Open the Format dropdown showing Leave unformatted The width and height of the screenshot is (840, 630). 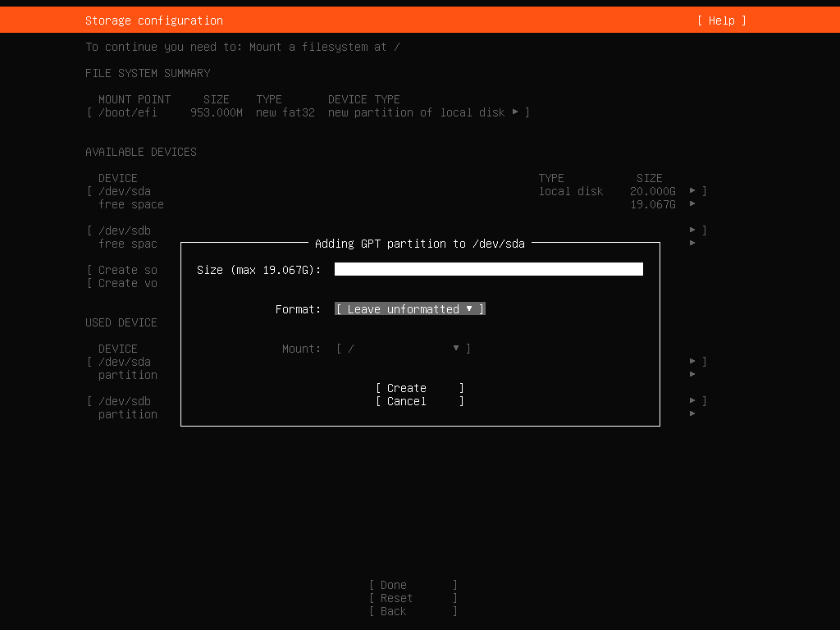click(410, 309)
